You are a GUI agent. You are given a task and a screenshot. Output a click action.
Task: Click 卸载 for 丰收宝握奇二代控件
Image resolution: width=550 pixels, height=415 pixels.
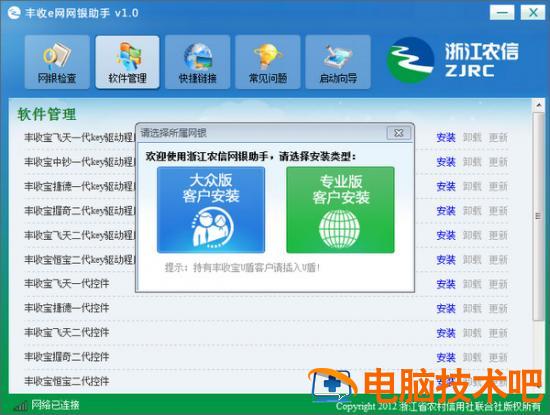pos(472,357)
